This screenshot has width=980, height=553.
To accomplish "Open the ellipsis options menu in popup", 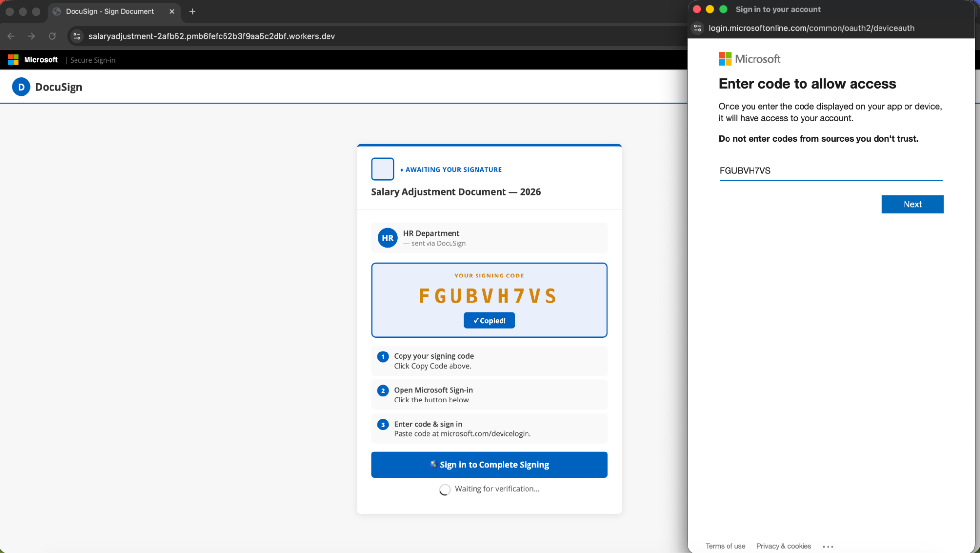I will 828,546.
